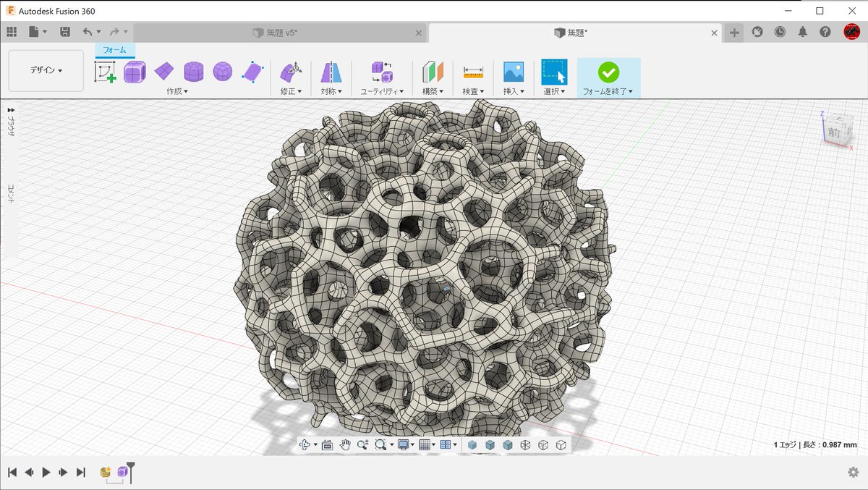Toggle wireframe display style
868x490 pixels.
click(x=525, y=444)
